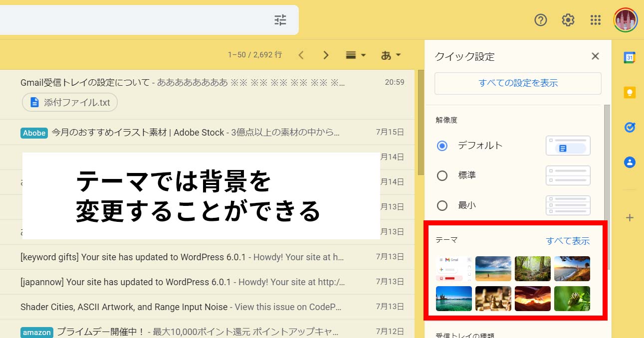Open Google Tasks side panel icon
644x338 pixels.
pos(630,127)
